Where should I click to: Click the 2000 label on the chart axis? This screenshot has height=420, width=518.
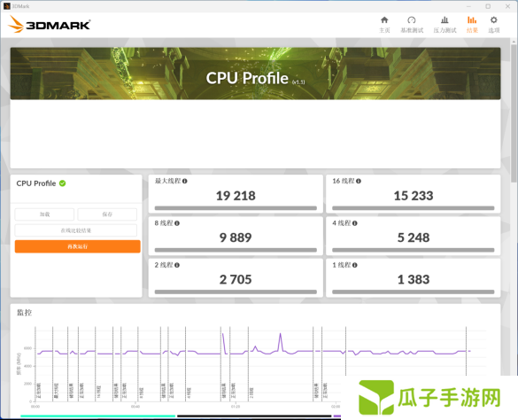tap(27, 384)
